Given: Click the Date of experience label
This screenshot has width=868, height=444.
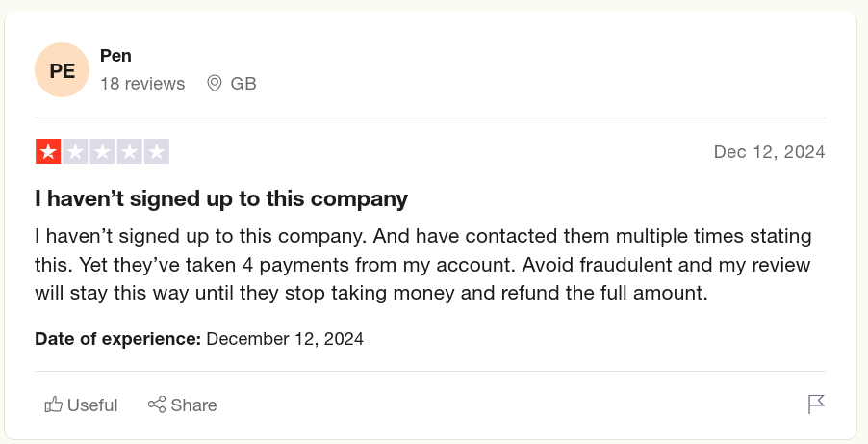Looking at the screenshot, I should click(118, 339).
